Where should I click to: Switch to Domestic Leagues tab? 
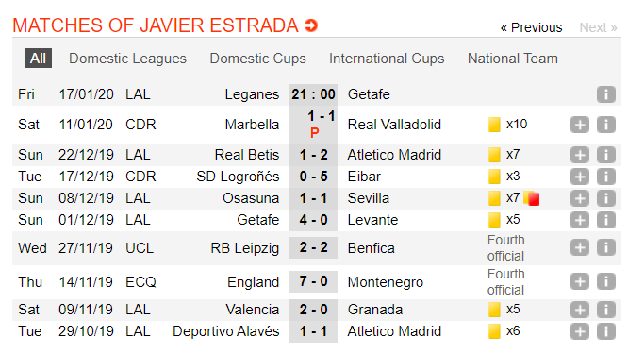[127, 59]
